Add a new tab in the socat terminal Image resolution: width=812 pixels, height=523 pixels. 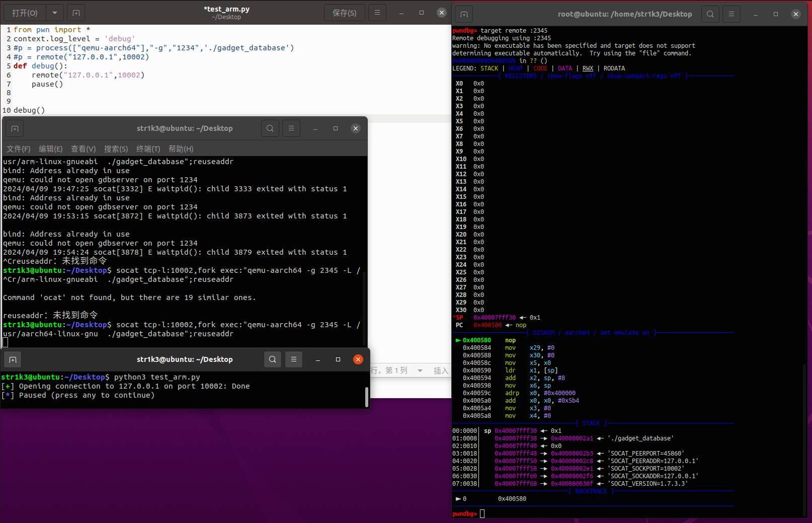coord(15,128)
